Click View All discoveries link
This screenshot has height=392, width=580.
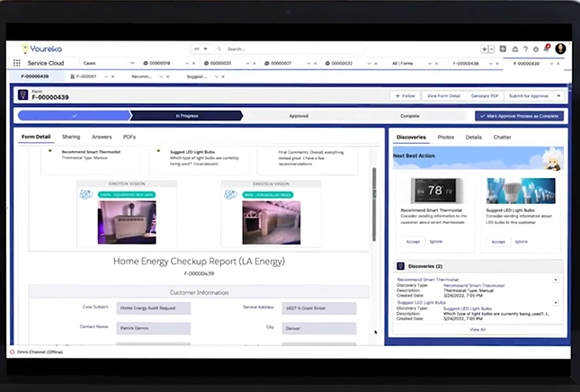pyautogui.click(x=477, y=329)
